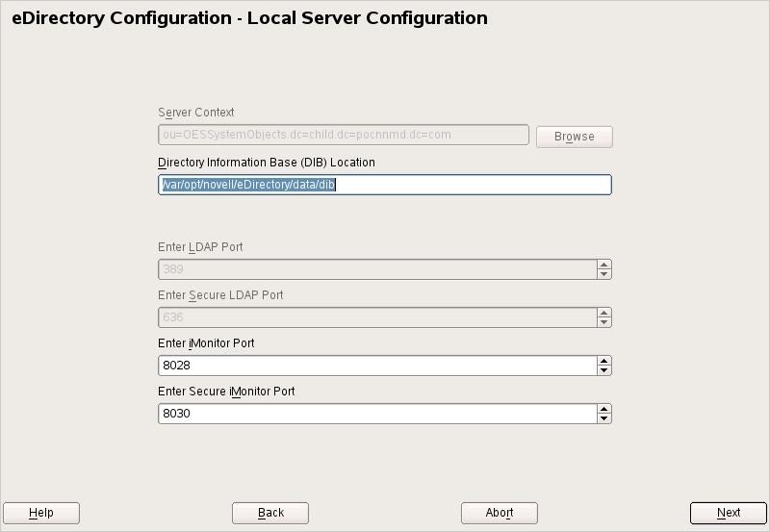Decrease the Secure iMonitor Port with down arrow
This screenshot has width=770, height=532.
603,418
